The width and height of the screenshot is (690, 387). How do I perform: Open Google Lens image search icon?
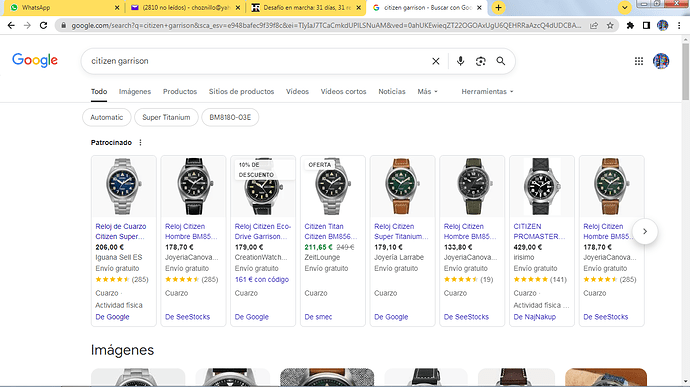click(481, 61)
